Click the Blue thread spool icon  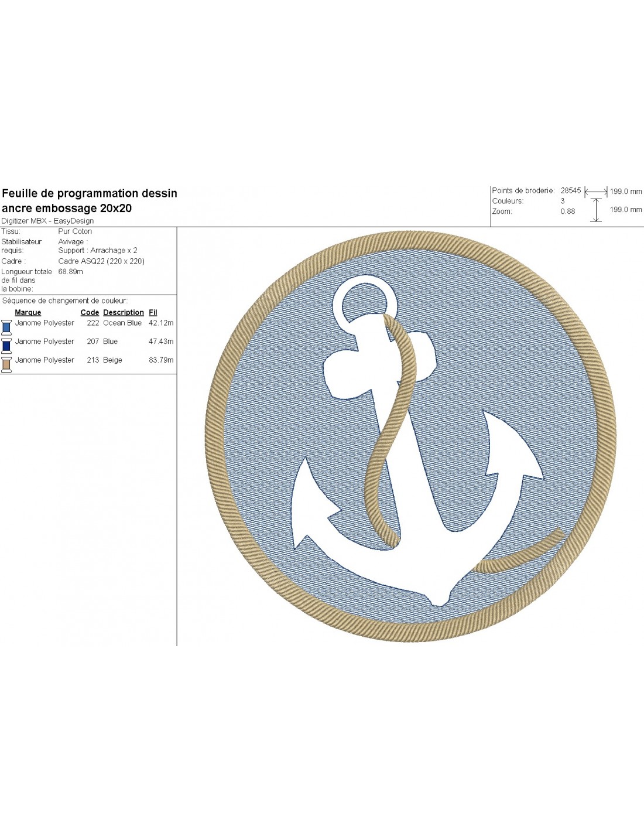pos(6,346)
